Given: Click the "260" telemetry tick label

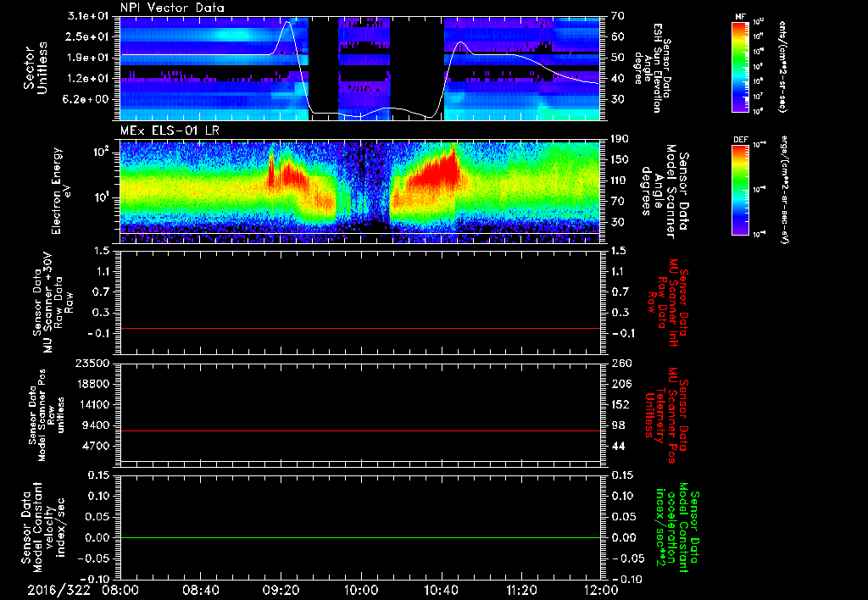Looking at the screenshot, I should [620, 363].
